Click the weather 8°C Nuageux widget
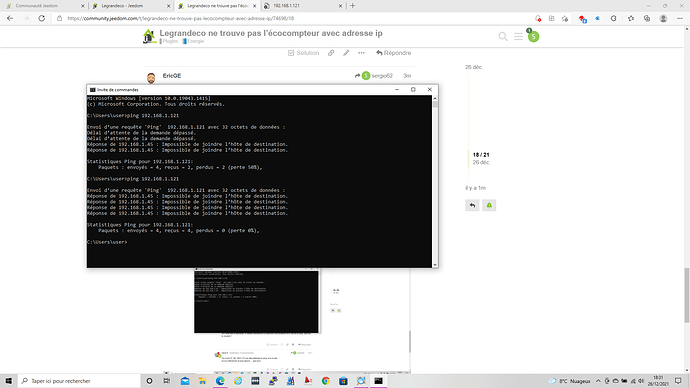Screen dimensions: 690x388 click(x=569, y=381)
